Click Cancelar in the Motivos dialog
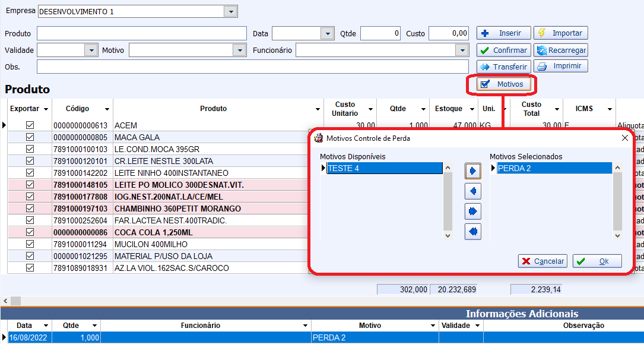Screen dimensions: 644x344 [x=543, y=261]
